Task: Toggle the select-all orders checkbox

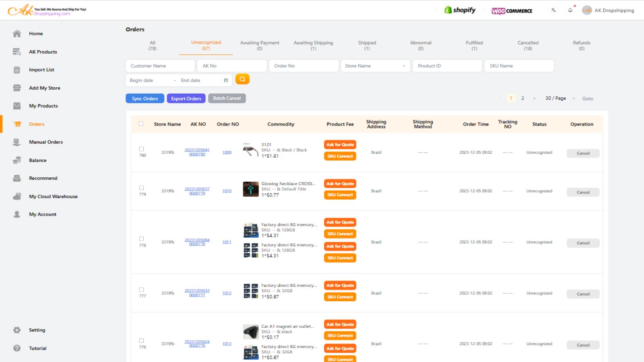Action: tap(141, 124)
